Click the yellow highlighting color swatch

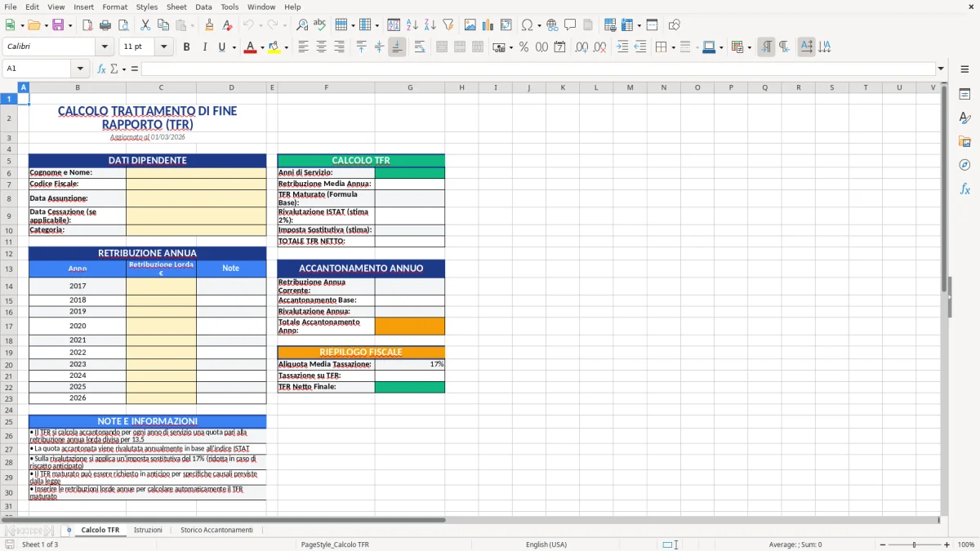coord(274,47)
